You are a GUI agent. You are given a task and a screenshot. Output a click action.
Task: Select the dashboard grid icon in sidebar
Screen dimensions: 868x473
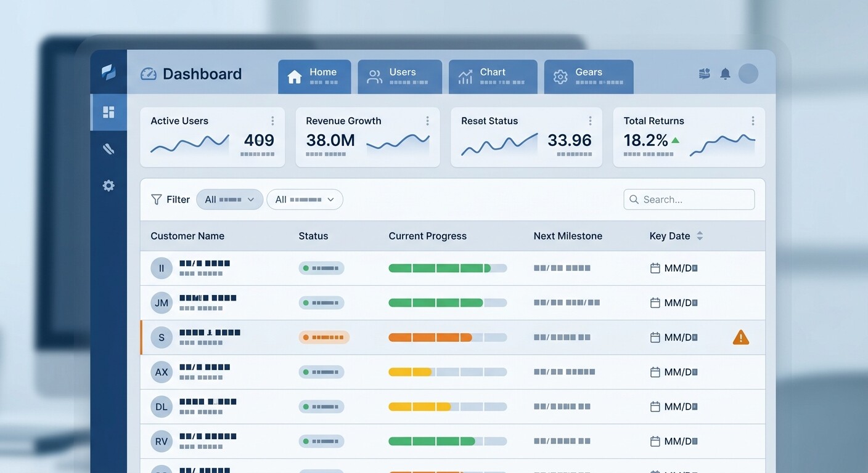tap(108, 112)
